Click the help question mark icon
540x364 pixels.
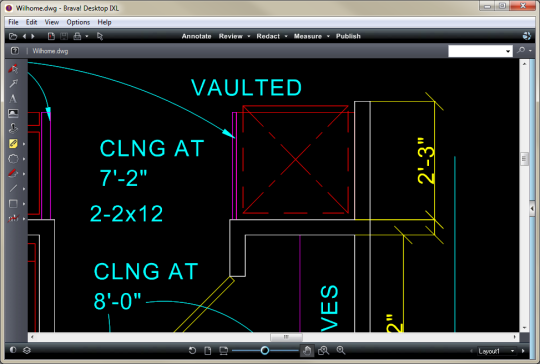[14, 51]
